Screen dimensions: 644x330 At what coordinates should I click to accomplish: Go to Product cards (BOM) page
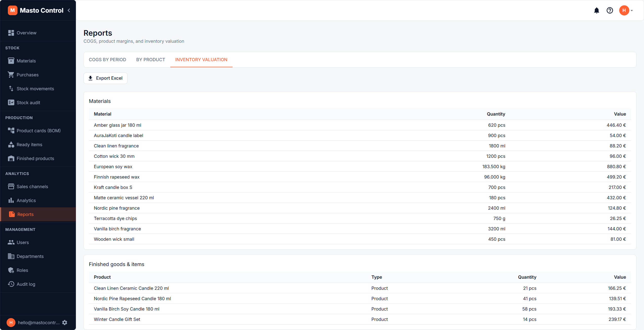(x=38, y=131)
